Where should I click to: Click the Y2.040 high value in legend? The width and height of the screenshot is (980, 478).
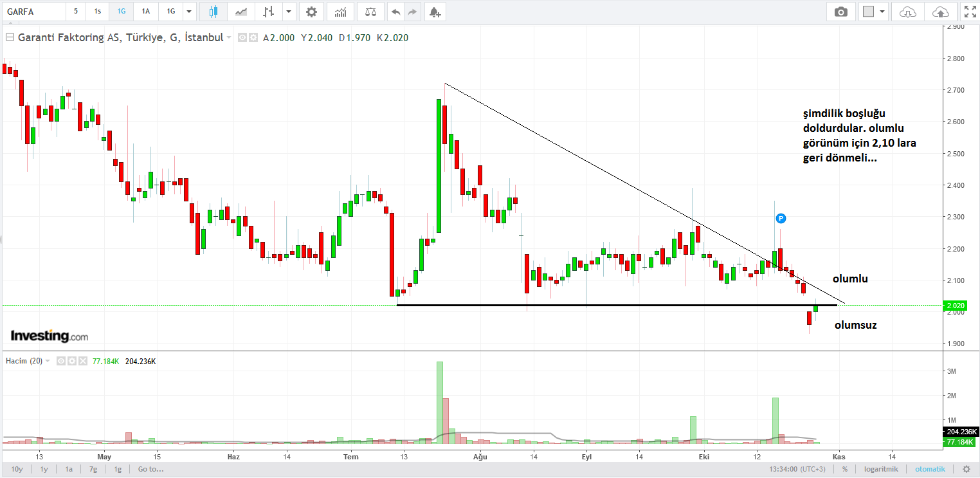coord(316,38)
